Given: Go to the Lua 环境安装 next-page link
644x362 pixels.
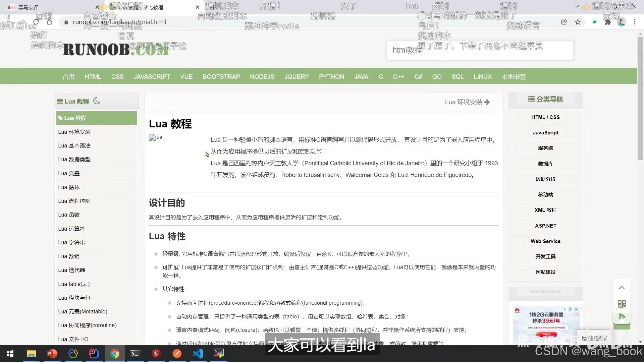Looking at the screenshot, I should point(467,102).
